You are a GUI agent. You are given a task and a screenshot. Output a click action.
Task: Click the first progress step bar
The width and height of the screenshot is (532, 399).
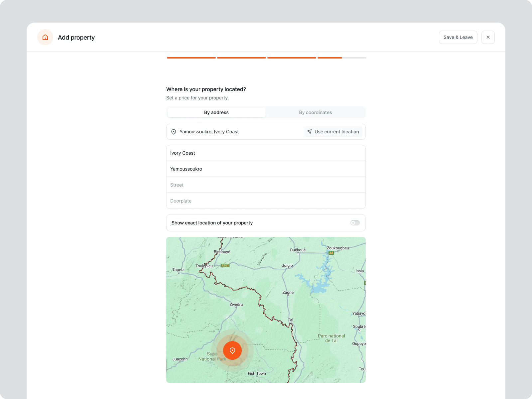[x=191, y=58]
